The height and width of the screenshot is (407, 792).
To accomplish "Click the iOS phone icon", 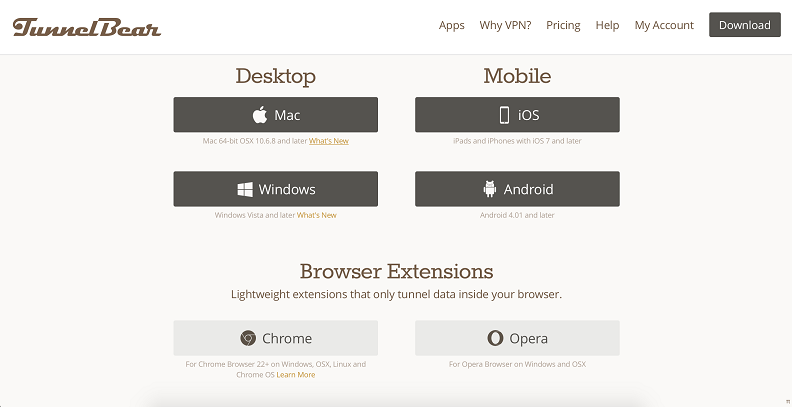I will (x=504, y=115).
